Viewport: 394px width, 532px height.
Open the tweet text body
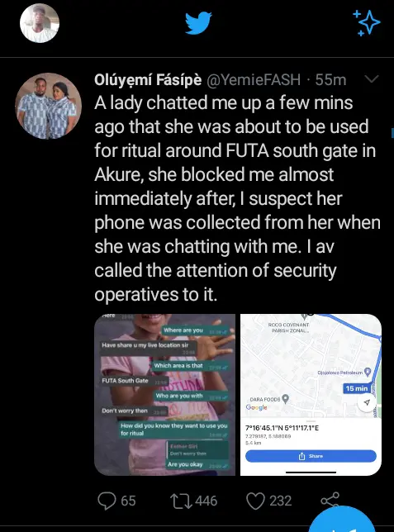pos(237,198)
